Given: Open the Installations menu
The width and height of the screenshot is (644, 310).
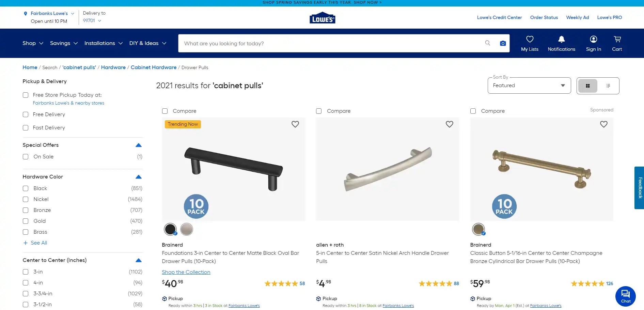Looking at the screenshot, I should [102, 43].
